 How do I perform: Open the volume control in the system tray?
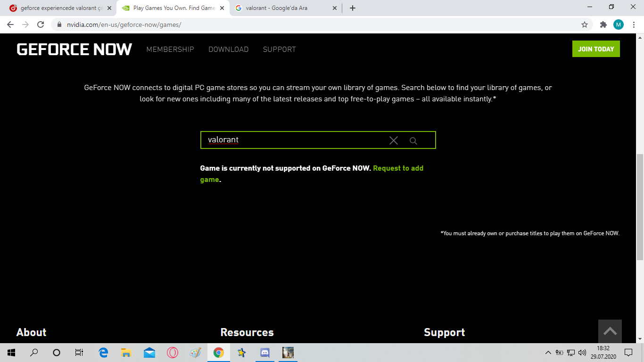[x=582, y=353]
